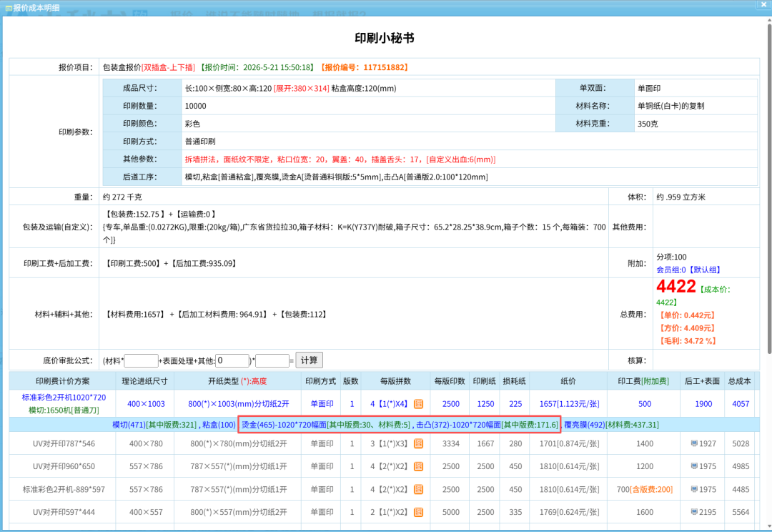
Task: Click the 报价编号: 117151882 text
Action: [x=365, y=67]
